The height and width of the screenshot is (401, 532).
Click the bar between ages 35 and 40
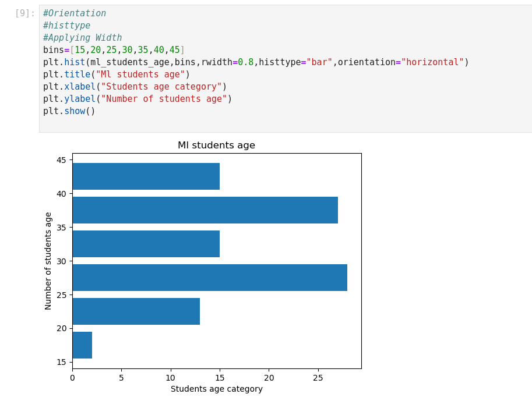[x=205, y=210]
